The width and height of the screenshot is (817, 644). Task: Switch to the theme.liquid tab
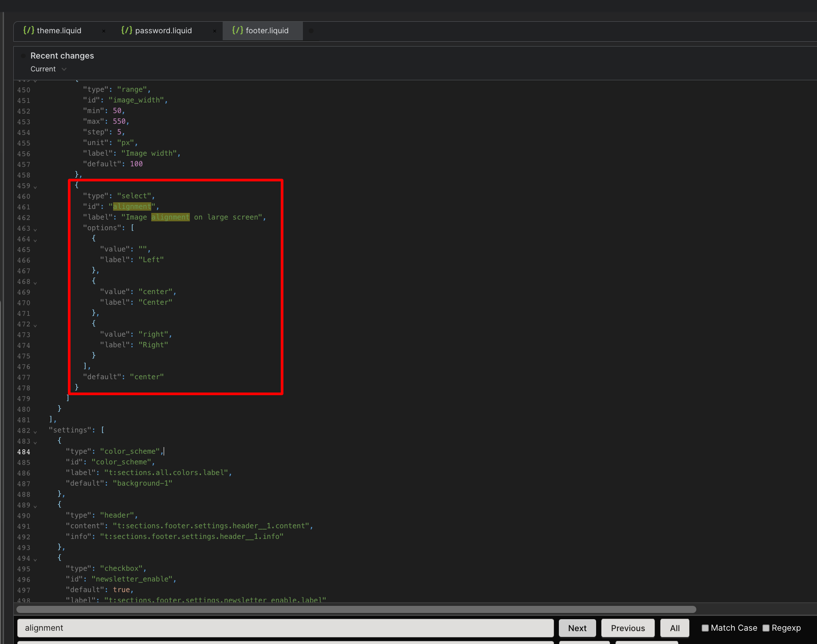59,31
